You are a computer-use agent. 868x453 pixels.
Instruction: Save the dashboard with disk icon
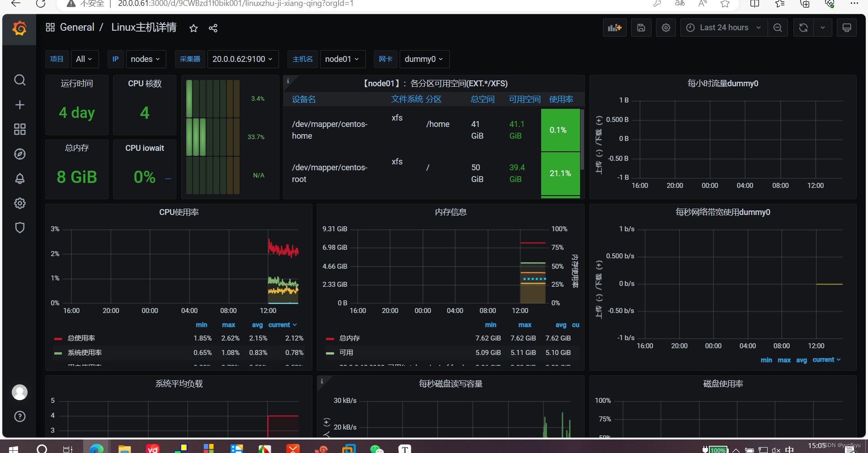[x=641, y=28]
